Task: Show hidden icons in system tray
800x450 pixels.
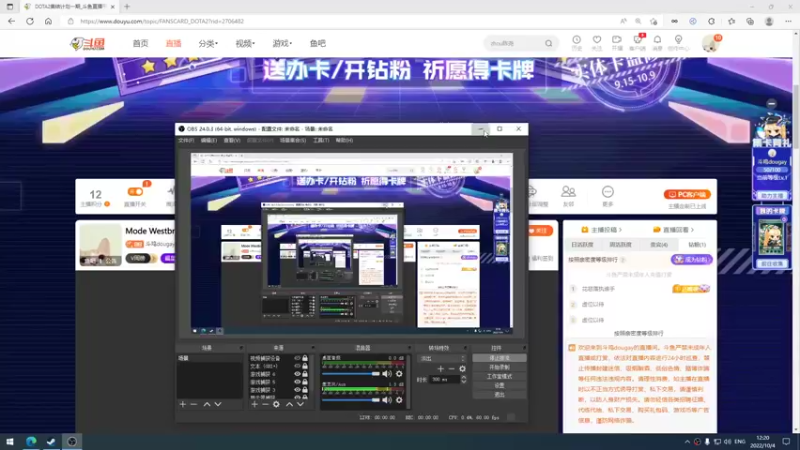Action: point(687,442)
